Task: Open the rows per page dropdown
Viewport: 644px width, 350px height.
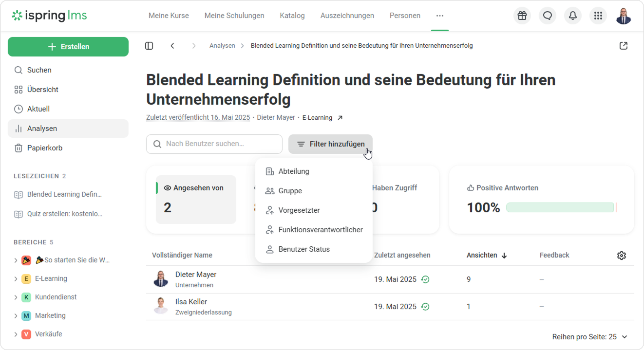Action: pos(589,337)
